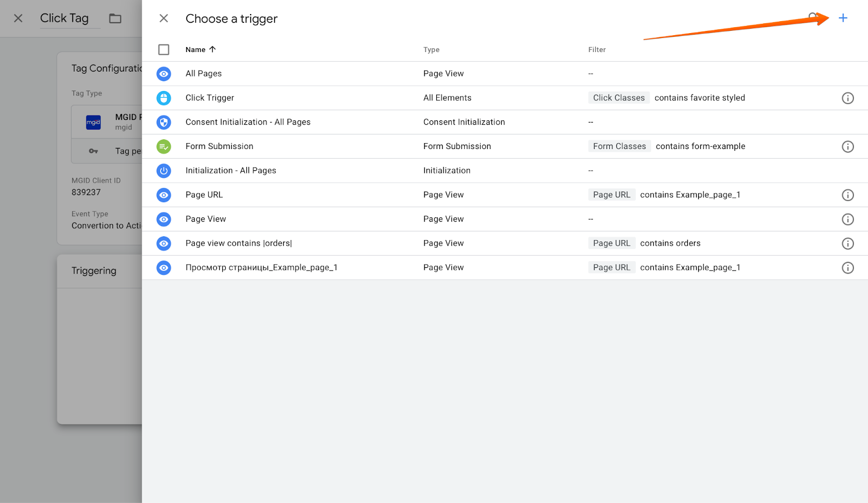This screenshot has width=868, height=503.
Task: Click the Filter column header
Action: 597,50
